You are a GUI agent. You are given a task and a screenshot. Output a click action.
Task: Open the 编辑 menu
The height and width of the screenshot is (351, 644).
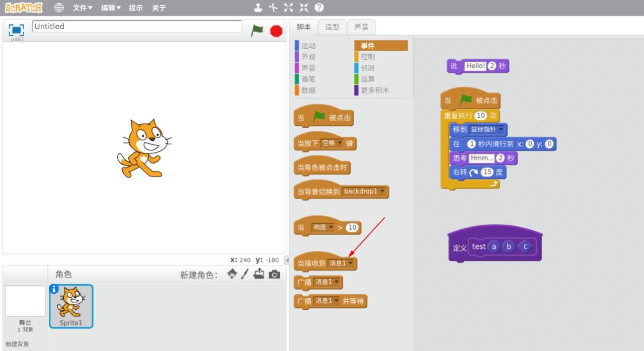pyautogui.click(x=112, y=8)
